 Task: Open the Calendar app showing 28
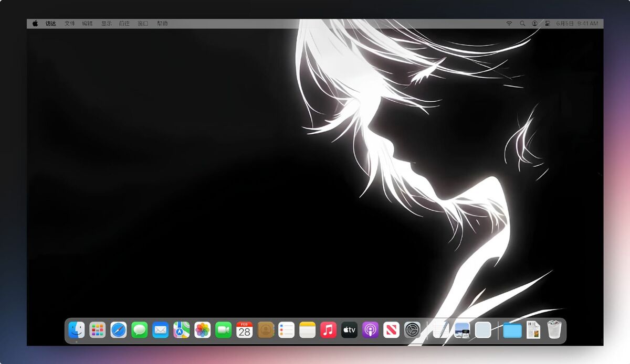pyautogui.click(x=245, y=330)
